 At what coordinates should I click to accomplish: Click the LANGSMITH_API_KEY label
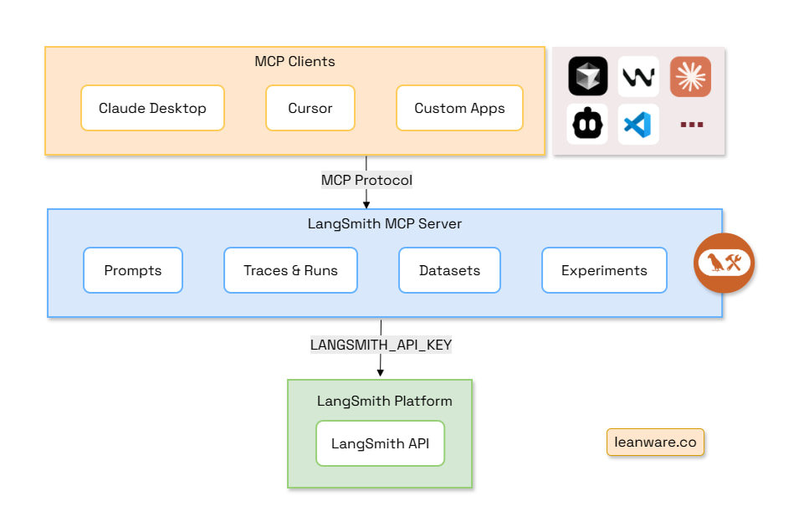point(381,345)
